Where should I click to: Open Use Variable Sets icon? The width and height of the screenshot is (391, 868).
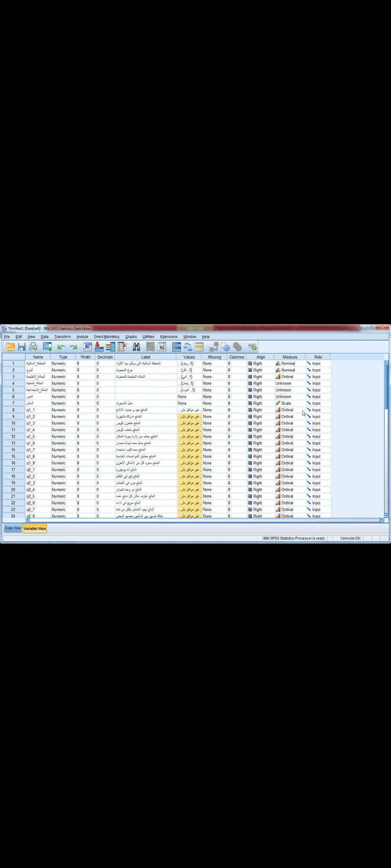pyautogui.click(x=225, y=347)
